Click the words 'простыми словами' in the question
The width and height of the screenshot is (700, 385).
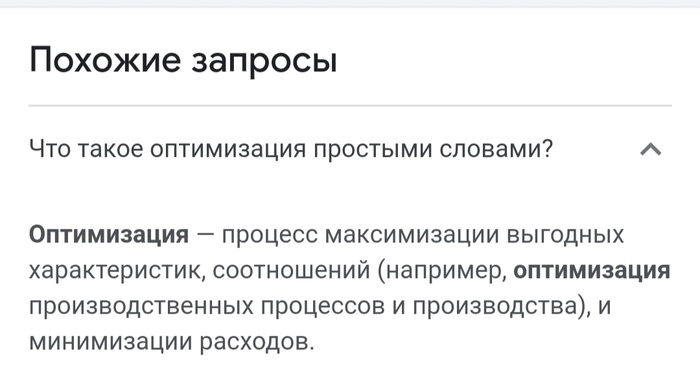click(433, 149)
